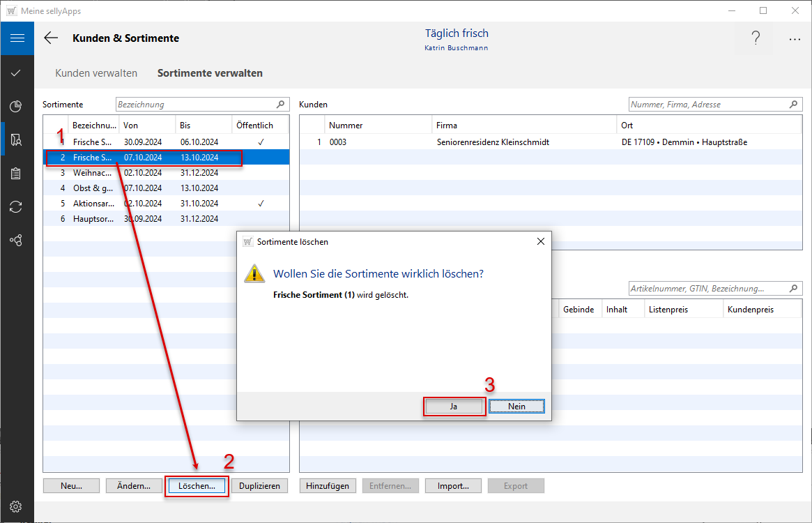Open the share nodes sidebar icon
812x523 pixels.
click(x=17, y=241)
